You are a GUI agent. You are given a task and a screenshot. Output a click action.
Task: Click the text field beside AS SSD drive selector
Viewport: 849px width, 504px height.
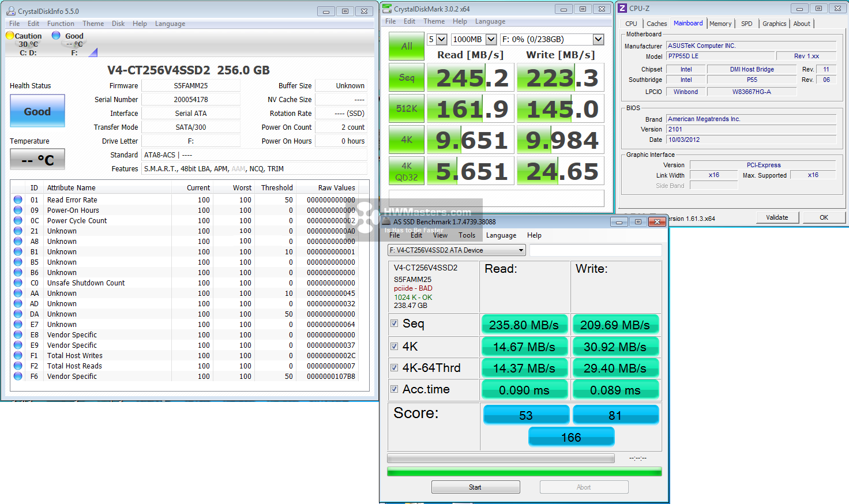point(595,250)
